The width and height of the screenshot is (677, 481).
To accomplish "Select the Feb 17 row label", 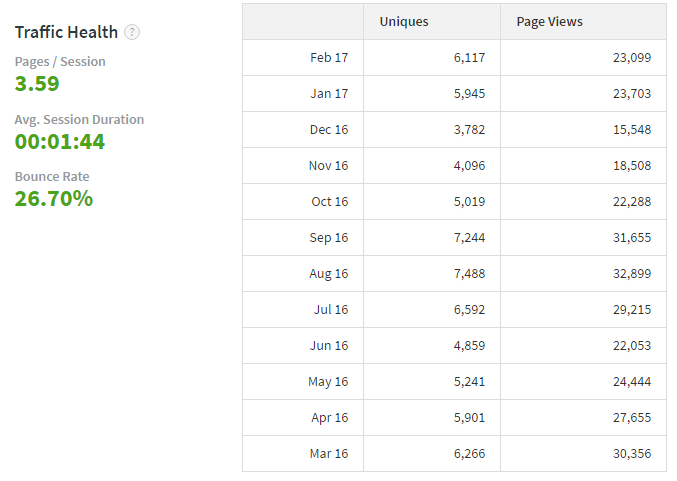I will click(x=329, y=57).
